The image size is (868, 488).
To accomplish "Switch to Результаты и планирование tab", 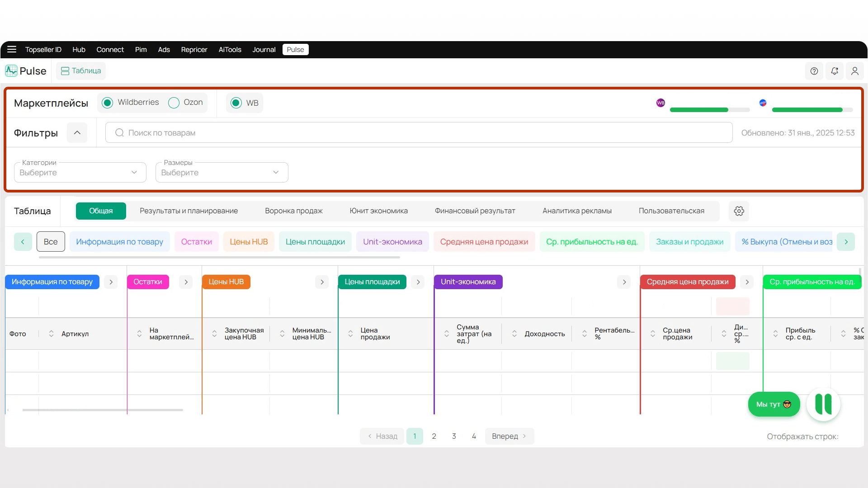I will (x=189, y=211).
